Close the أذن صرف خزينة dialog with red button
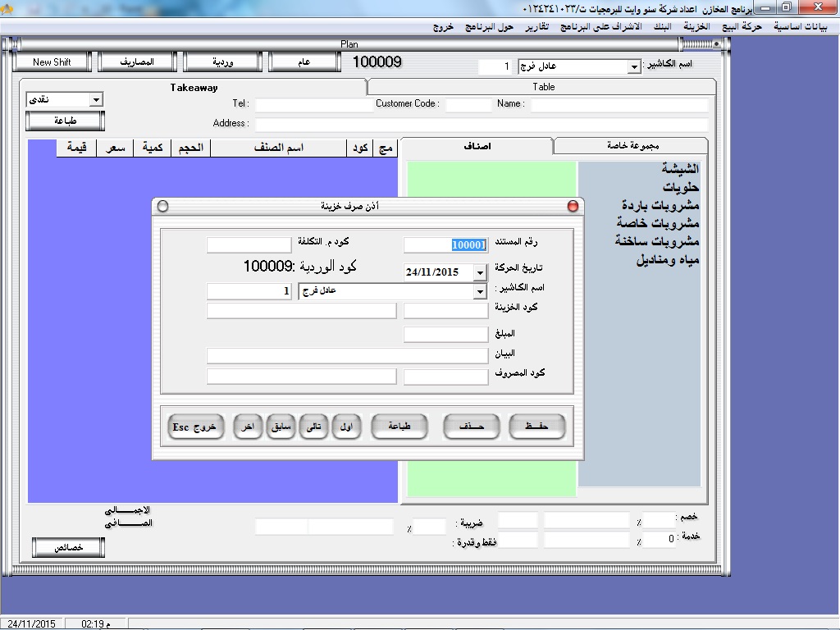 [x=573, y=206]
